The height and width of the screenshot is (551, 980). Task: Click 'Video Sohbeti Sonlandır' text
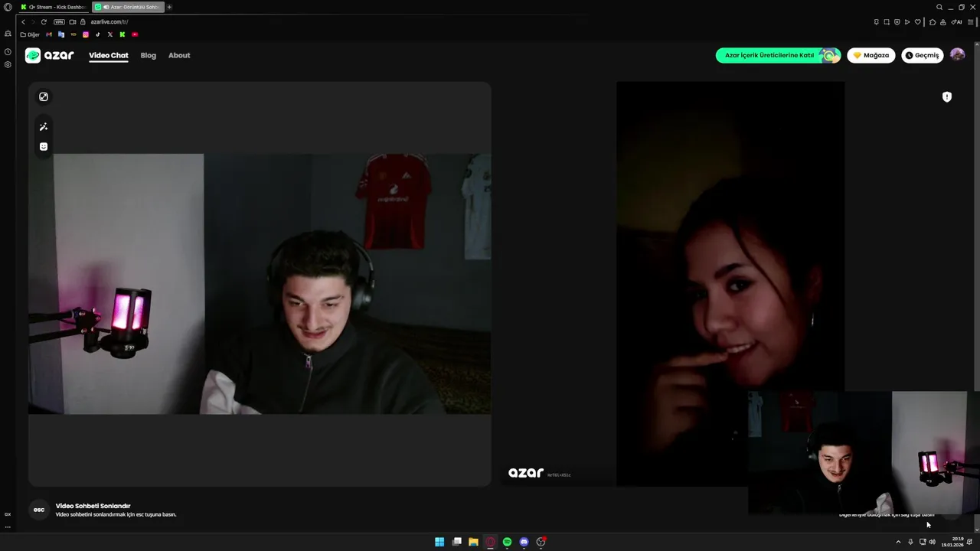pyautogui.click(x=93, y=506)
